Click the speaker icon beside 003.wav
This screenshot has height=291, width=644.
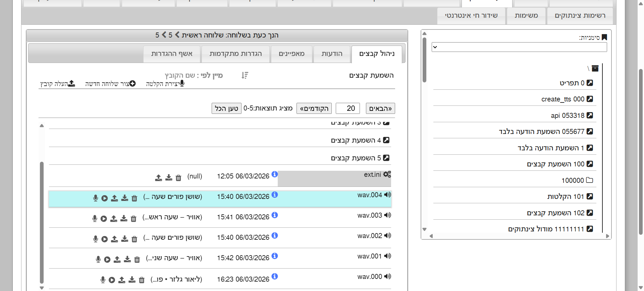(388, 215)
